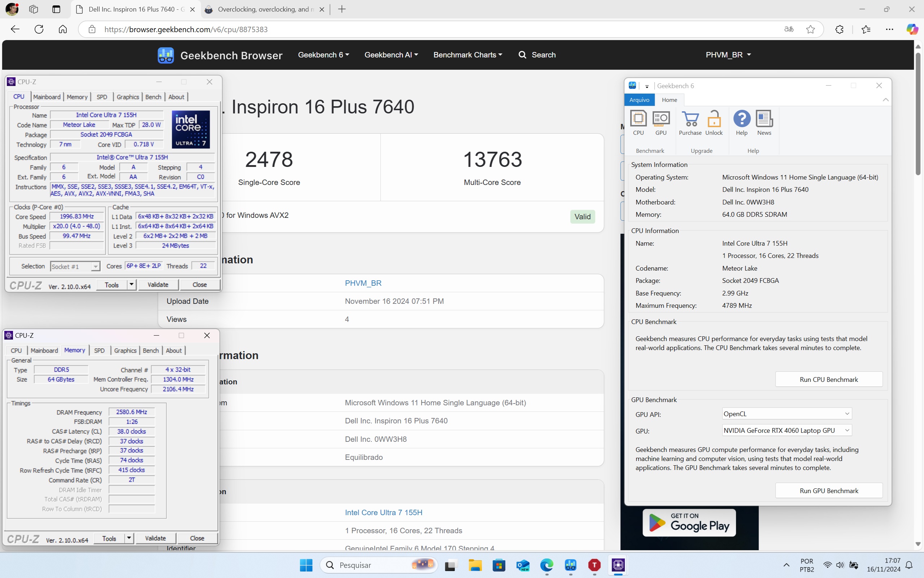This screenshot has height=578, width=924.
Task: Open the Intel Core Ultra 7 155H link
Action: tap(383, 513)
